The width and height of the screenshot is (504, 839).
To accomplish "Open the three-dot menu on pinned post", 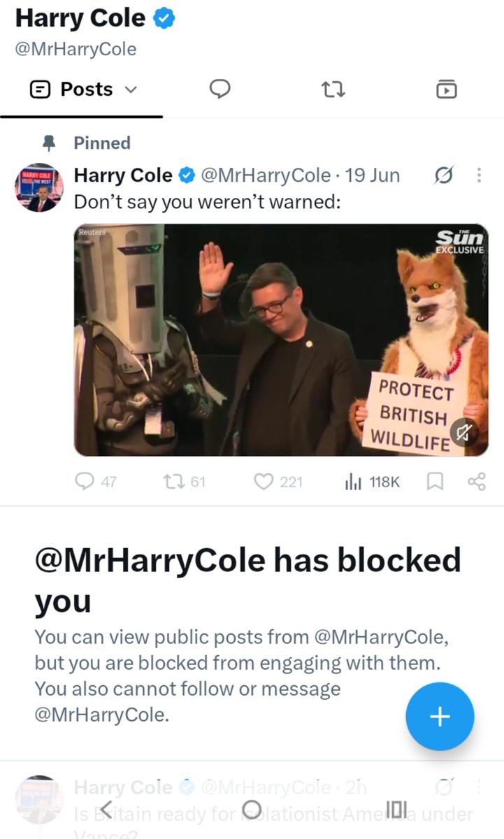I will click(x=479, y=175).
